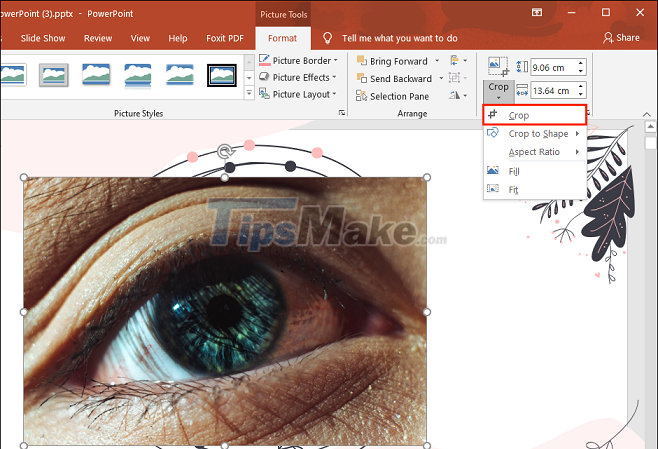Switch to the View tab
Image resolution: width=658 pixels, height=449 pixels.
[x=140, y=38]
